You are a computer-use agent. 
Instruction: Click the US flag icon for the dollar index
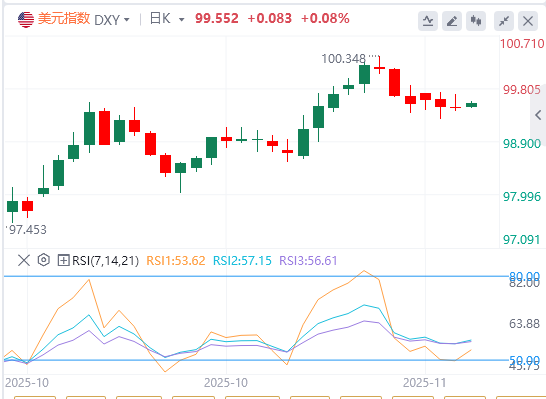[x=26, y=19]
